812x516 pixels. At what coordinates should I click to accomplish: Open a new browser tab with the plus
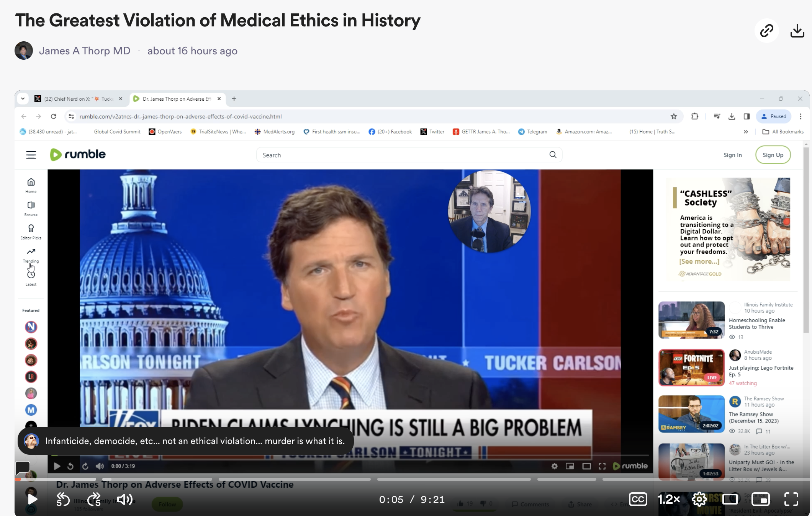tap(234, 99)
